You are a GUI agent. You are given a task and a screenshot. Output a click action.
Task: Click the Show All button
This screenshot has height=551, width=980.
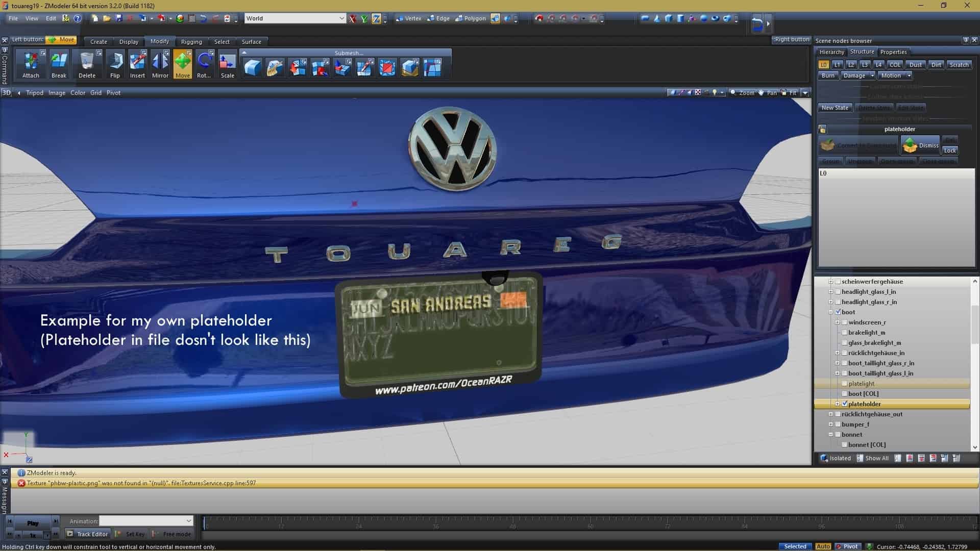point(873,458)
